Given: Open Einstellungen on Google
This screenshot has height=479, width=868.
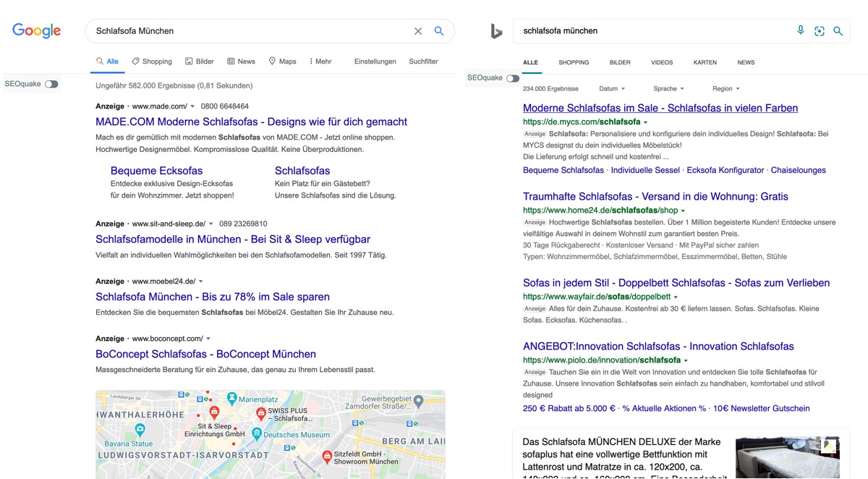Looking at the screenshot, I should [x=375, y=62].
